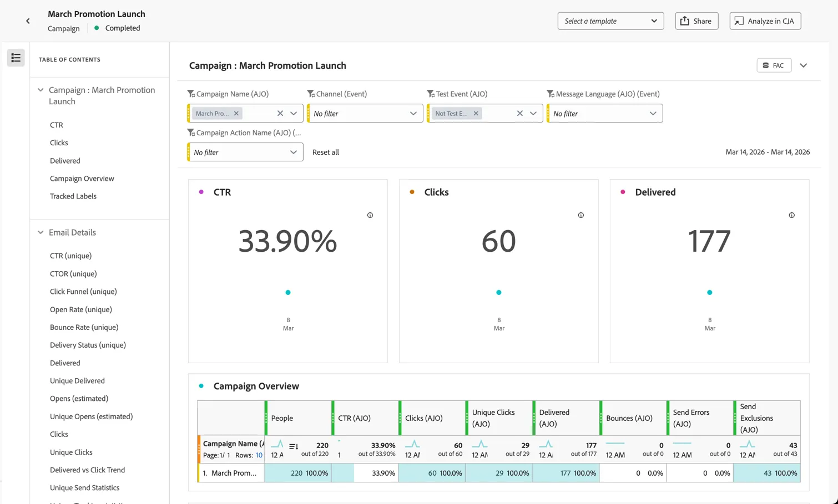The image size is (838, 504).
Task: Click the purple dot next to CTR title
Action: (201, 192)
